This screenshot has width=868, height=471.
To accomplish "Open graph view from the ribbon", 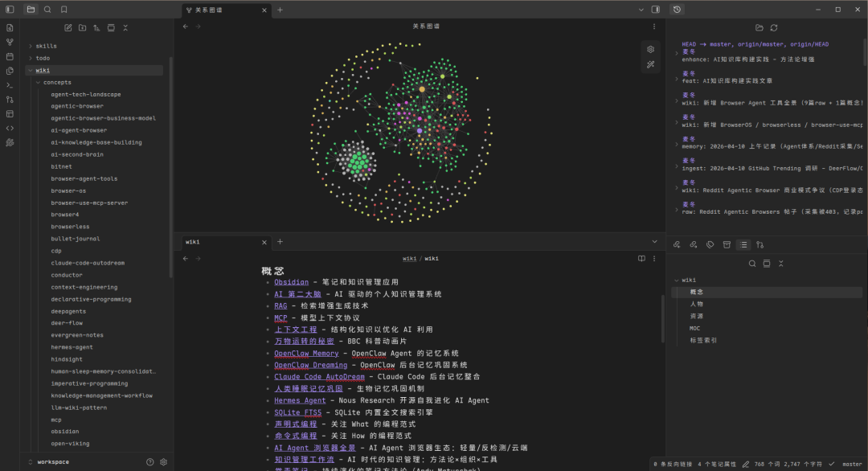I will 10,42.
